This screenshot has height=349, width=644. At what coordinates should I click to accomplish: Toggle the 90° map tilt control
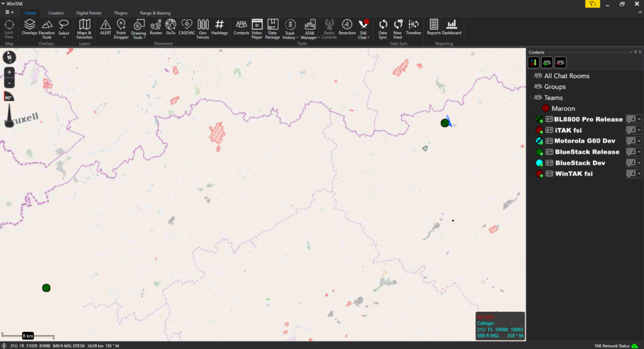[9, 97]
